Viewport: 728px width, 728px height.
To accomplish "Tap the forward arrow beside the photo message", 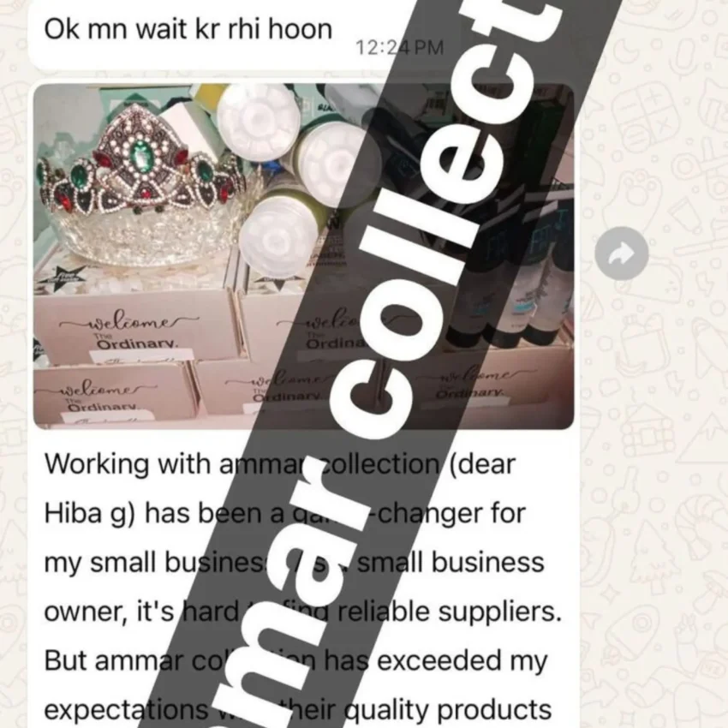I will [621, 254].
